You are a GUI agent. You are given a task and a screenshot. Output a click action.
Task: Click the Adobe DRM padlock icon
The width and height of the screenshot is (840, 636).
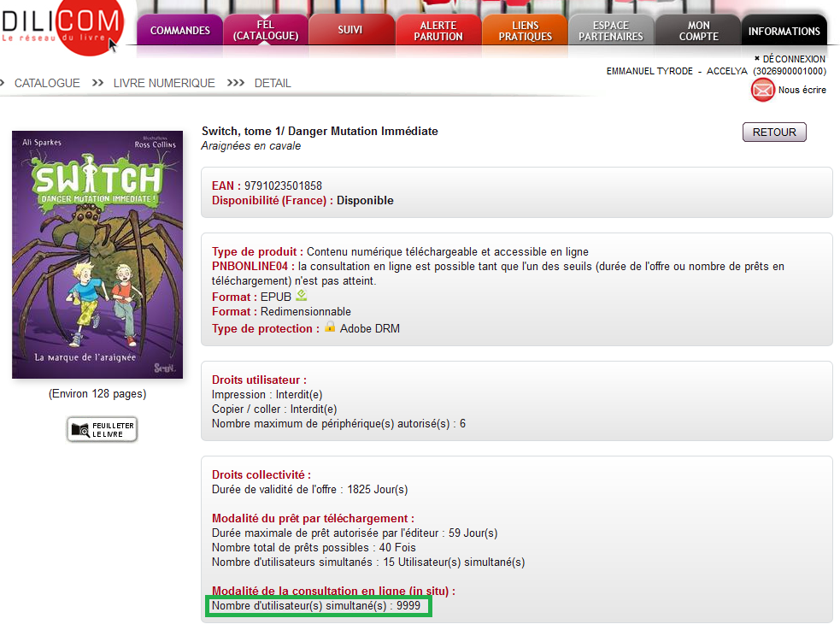pyautogui.click(x=330, y=327)
